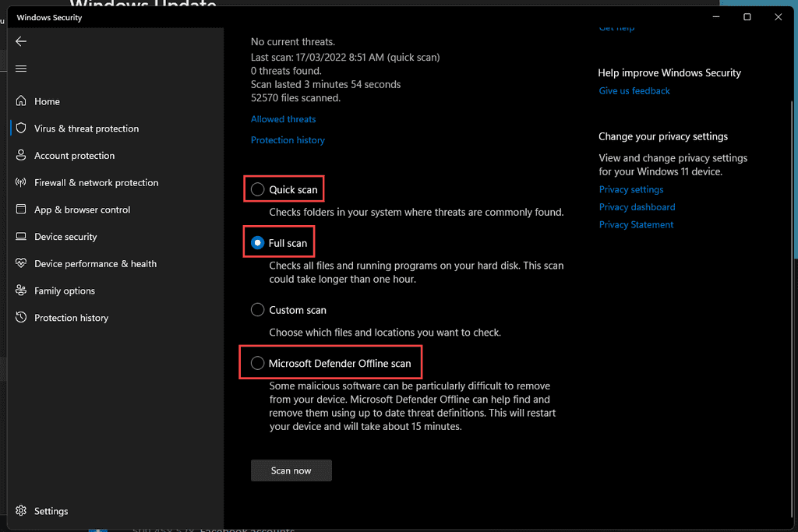Click the Family options people icon
798x532 pixels.
pyautogui.click(x=21, y=291)
